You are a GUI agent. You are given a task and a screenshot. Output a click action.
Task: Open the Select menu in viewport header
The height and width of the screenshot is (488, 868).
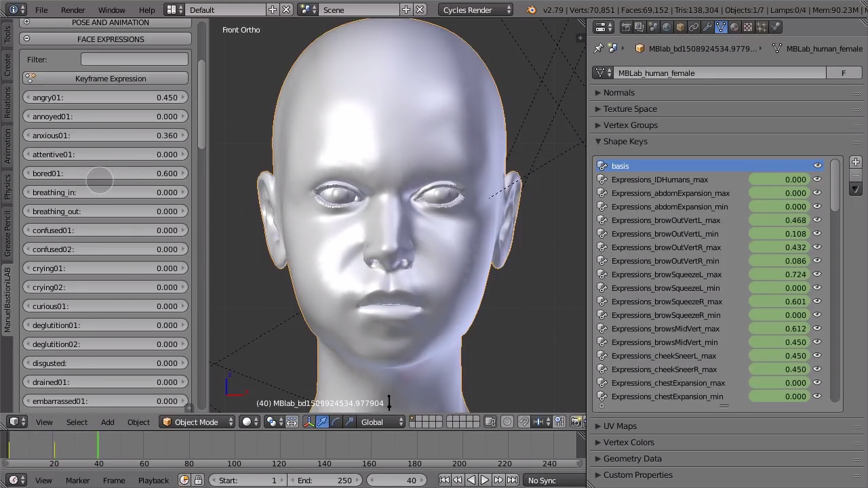77,422
